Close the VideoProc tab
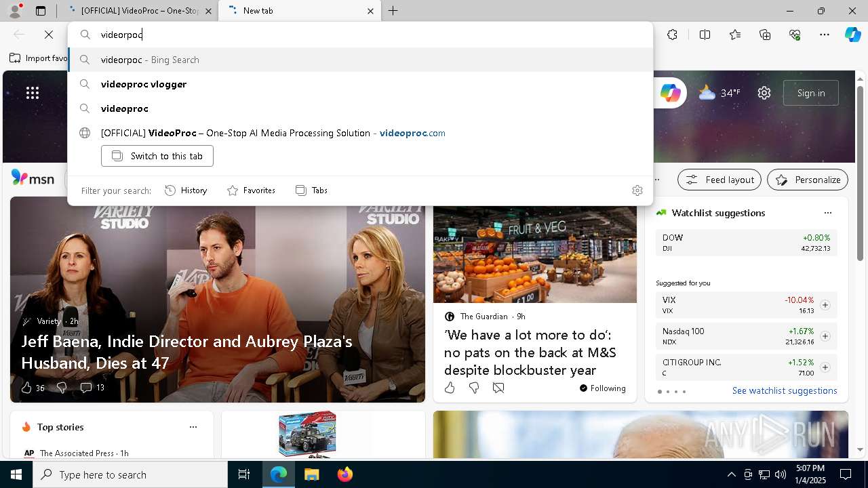This screenshot has width=868, height=488. 208,11
